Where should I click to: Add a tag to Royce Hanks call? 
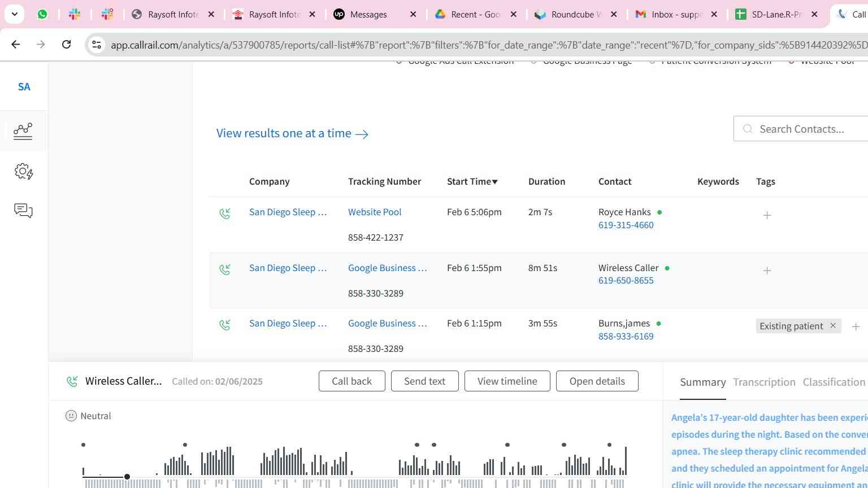point(767,215)
